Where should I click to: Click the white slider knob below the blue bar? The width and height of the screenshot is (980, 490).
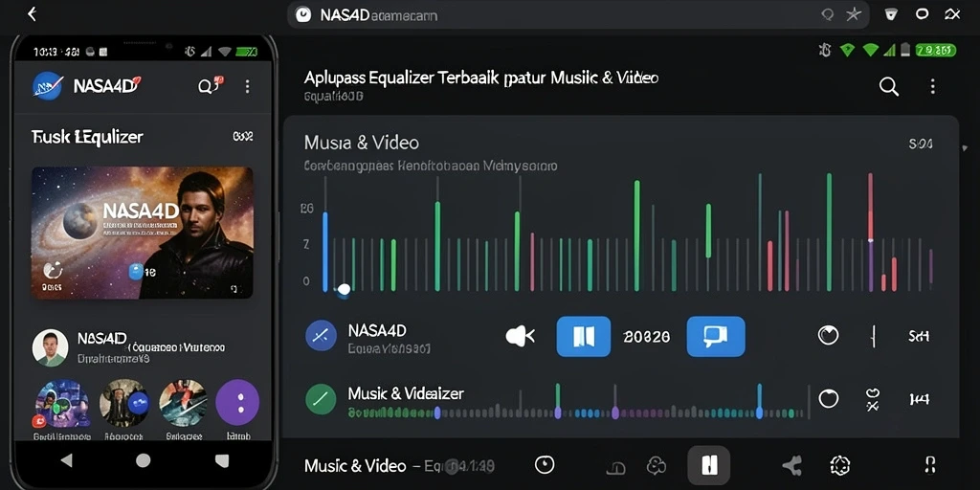pyautogui.click(x=344, y=289)
